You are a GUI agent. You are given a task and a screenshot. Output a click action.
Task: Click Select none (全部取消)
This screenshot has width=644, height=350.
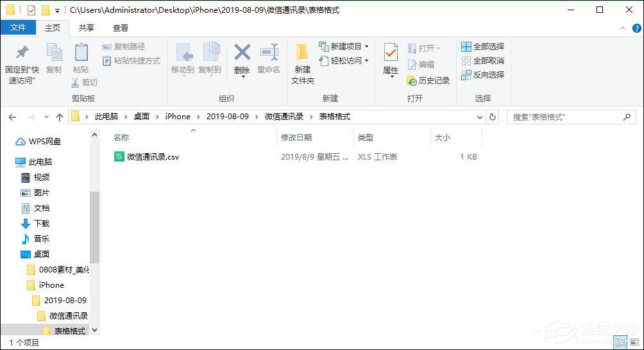[x=482, y=61]
